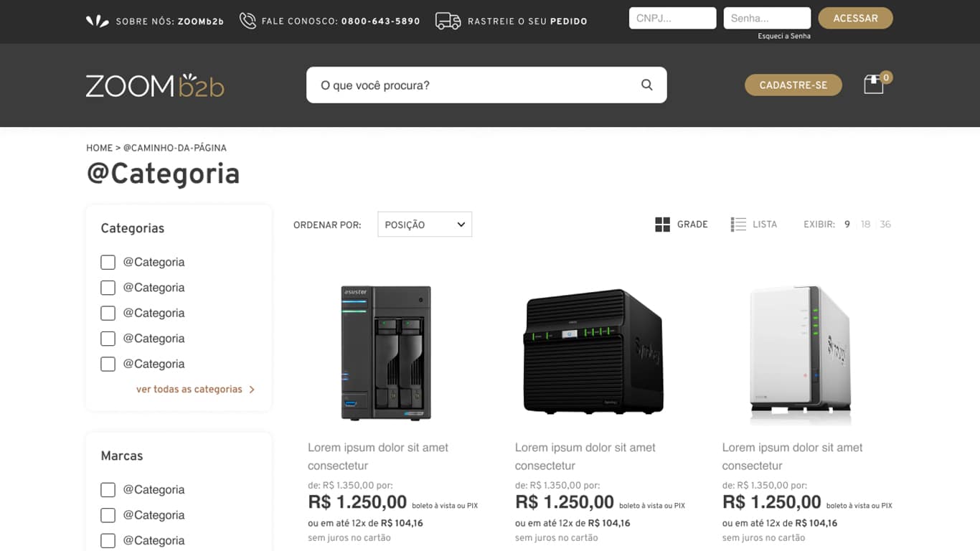Click the magnifying glass search icon
Image resolution: width=980 pixels, height=551 pixels.
(x=646, y=85)
